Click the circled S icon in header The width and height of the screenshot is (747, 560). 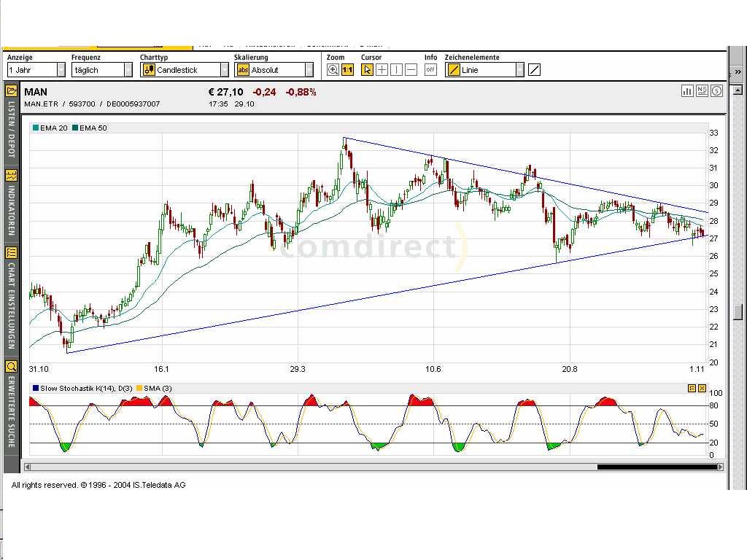click(x=716, y=91)
